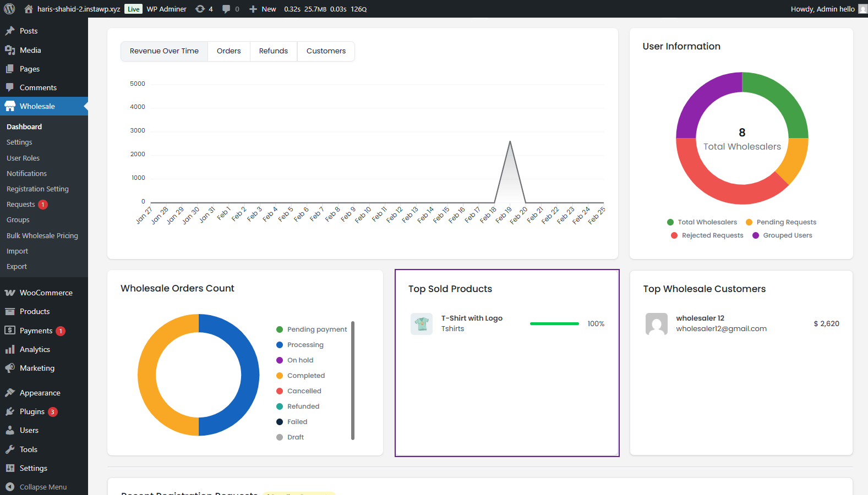This screenshot has width=868, height=495.
Task: Open the Plugins menu icon
Action: 10,411
